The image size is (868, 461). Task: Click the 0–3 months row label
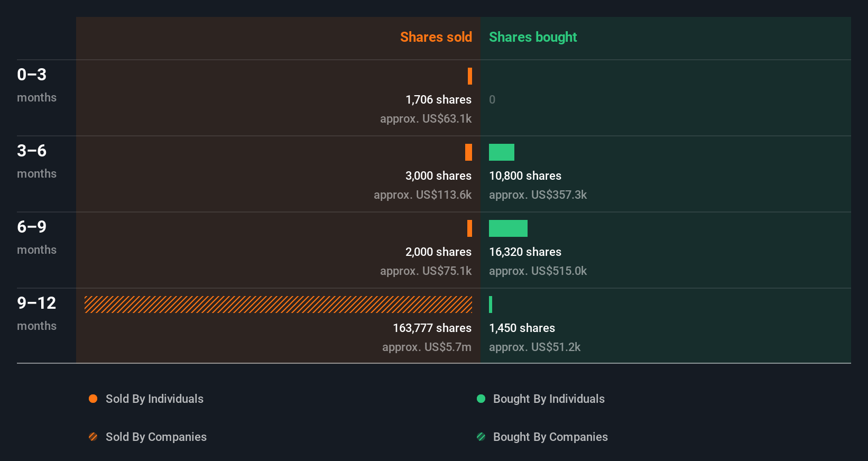point(36,85)
